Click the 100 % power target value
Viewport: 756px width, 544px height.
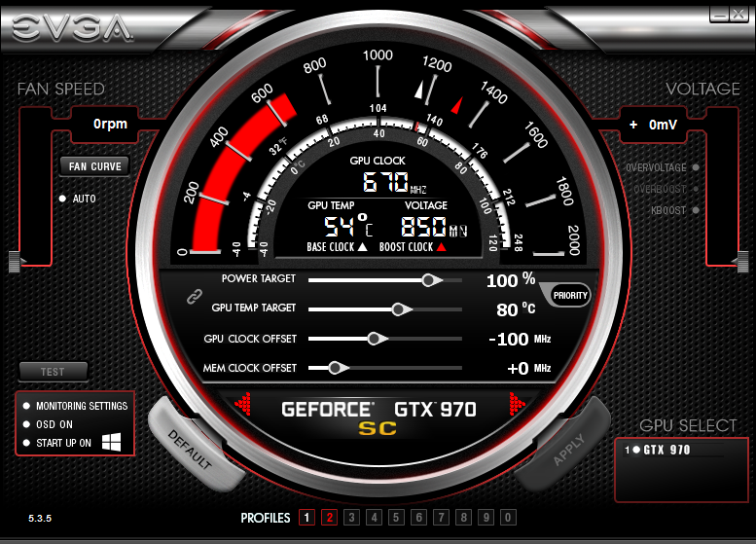511,279
